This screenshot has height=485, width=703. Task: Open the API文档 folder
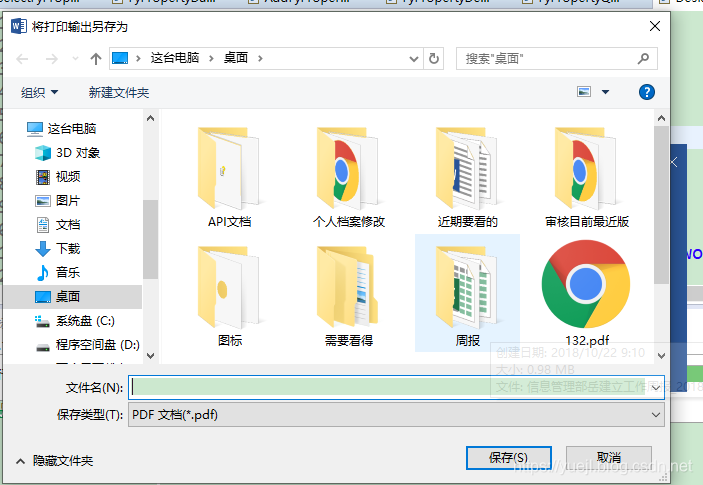(230, 178)
